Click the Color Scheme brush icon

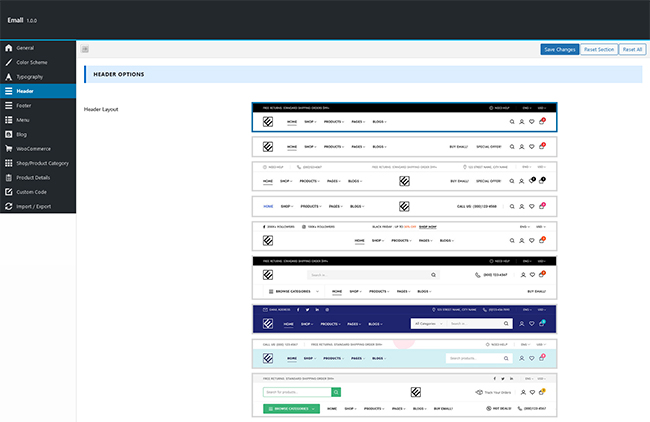click(9, 63)
